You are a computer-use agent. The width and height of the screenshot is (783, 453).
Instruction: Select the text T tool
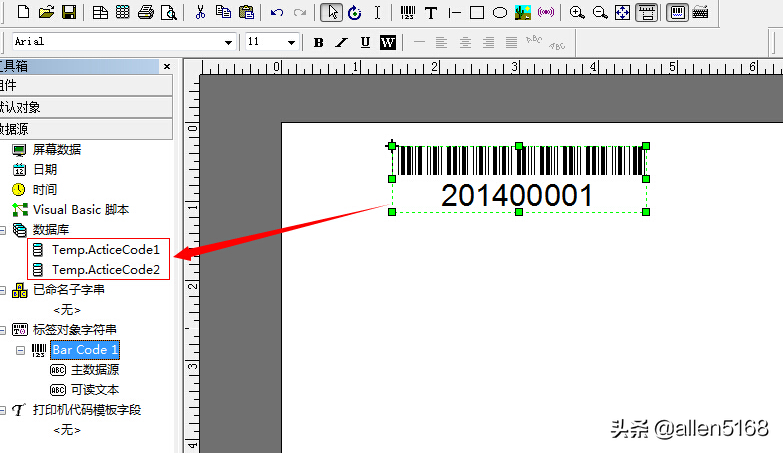(x=431, y=12)
